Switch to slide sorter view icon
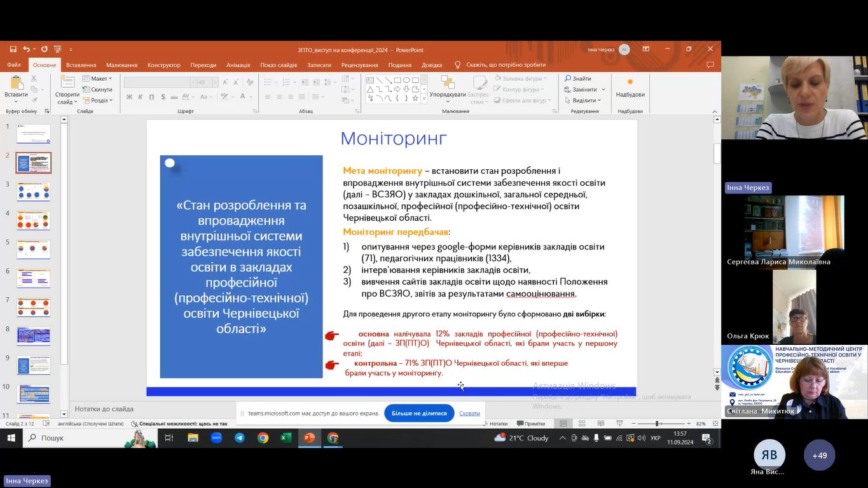The height and width of the screenshot is (488, 868). [581, 424]
